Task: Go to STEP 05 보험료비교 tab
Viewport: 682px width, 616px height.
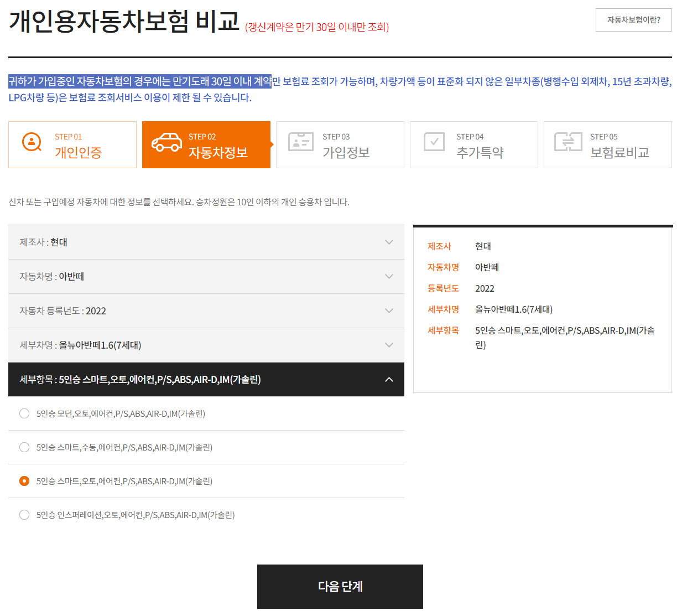Action: pyautogui.click(x=608, y=145)
